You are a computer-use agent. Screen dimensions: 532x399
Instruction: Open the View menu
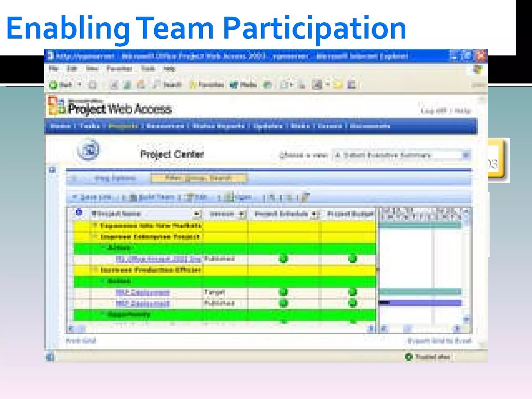(x=92, y=69)
